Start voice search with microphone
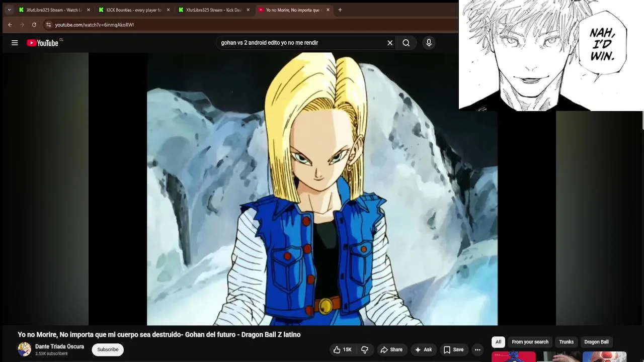The width and height of the screenshot is (644, 362). [429, 43]
